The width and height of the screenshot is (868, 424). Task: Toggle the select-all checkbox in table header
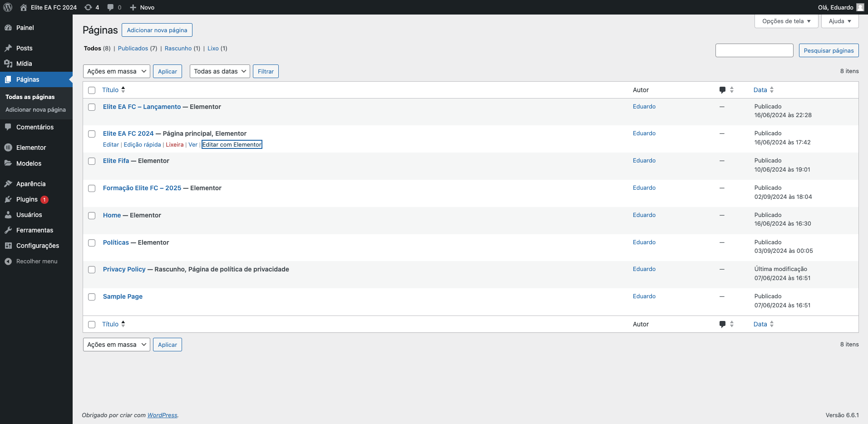coord(92,90)
